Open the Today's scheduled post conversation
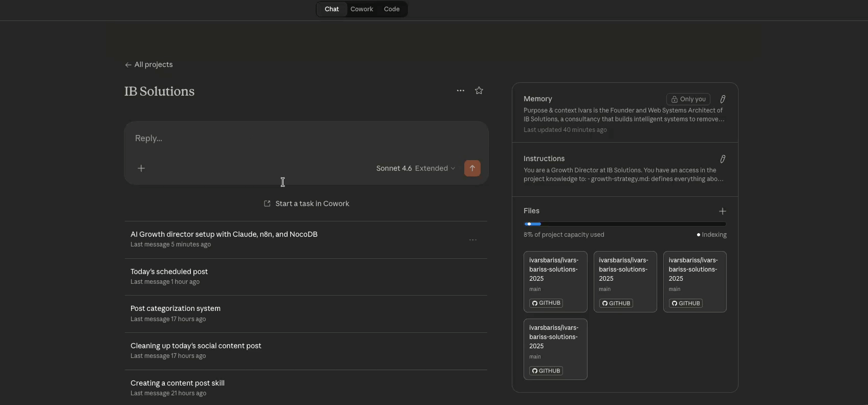868x405 pixels. point(169,272)
